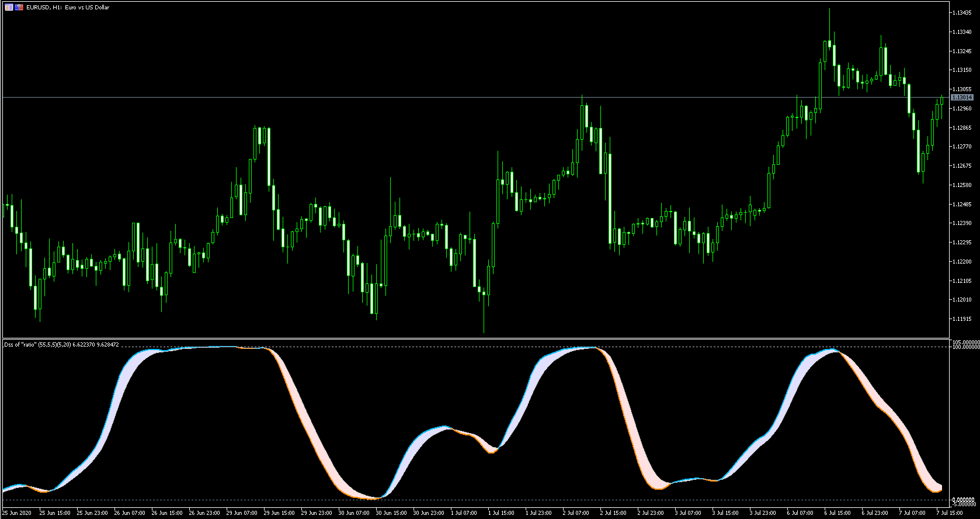Click the 1.12200 price axis label
This screenshot has height=519, width=980.
962,261
